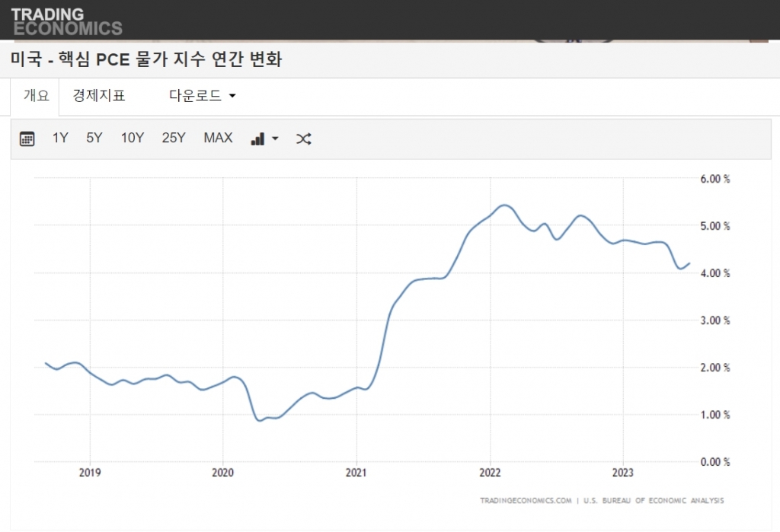Set chart range to 1Y
780x532 pixels.
[x=60, y=138]
